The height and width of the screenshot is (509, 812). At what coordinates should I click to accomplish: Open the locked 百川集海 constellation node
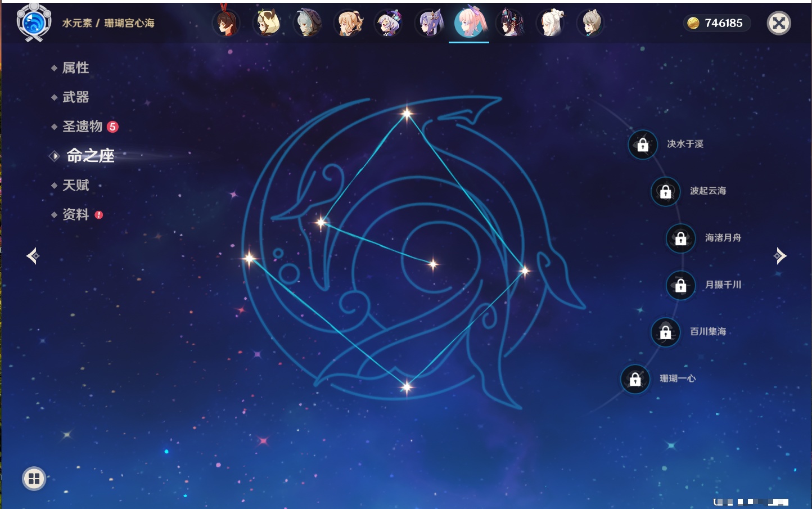[x=666, y=332]
